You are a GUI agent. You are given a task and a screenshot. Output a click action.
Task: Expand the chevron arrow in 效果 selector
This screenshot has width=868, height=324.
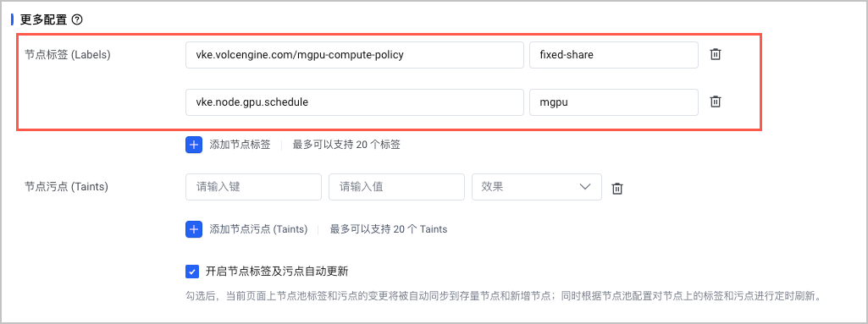click(585, 187)
